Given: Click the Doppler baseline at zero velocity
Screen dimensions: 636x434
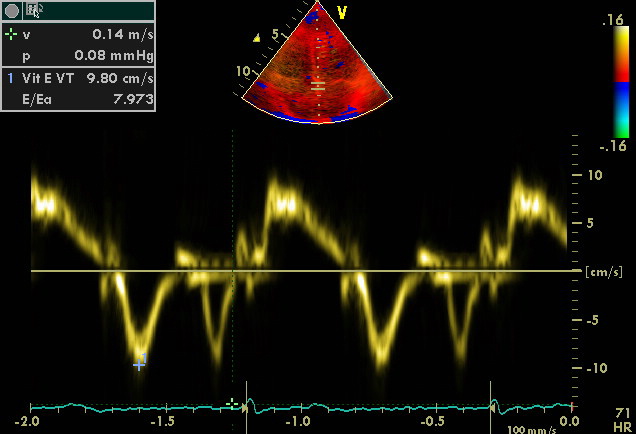Looking at the screenshot, I should 300,271.
